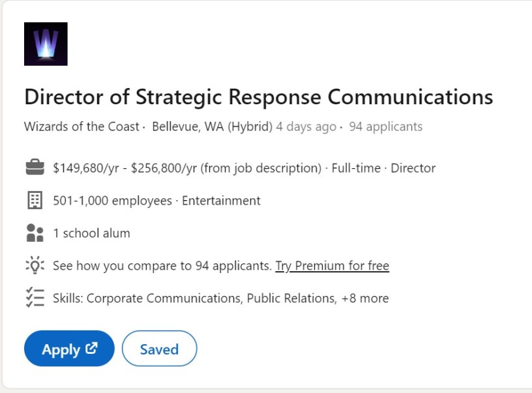Click the 94 applicants count in subtitle
Viewport: 532px width, 393px height.
tap(385, 126)
